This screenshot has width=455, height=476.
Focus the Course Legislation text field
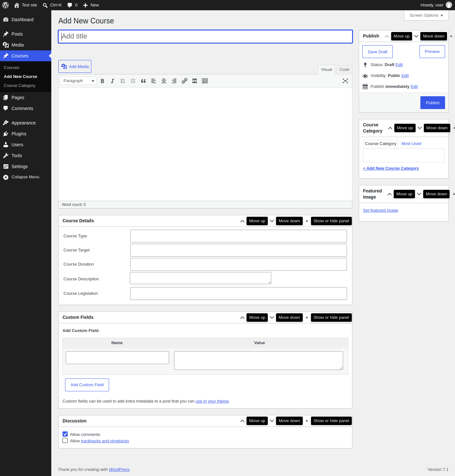coord(239,293)
